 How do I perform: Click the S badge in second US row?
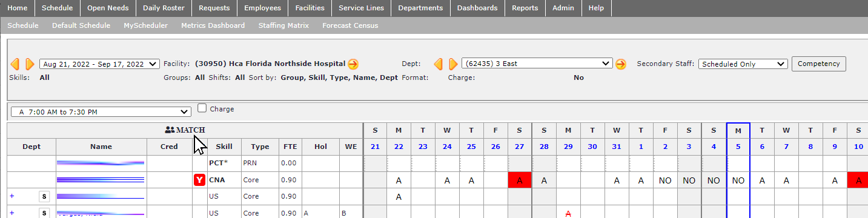[x=44, y=213]
